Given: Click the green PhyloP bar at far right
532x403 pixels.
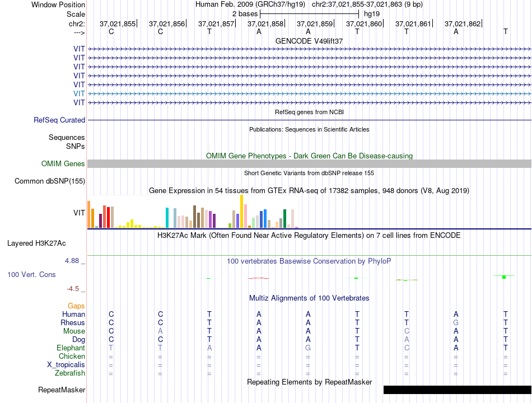Looking at the screenshot, I should coord(504,277).
